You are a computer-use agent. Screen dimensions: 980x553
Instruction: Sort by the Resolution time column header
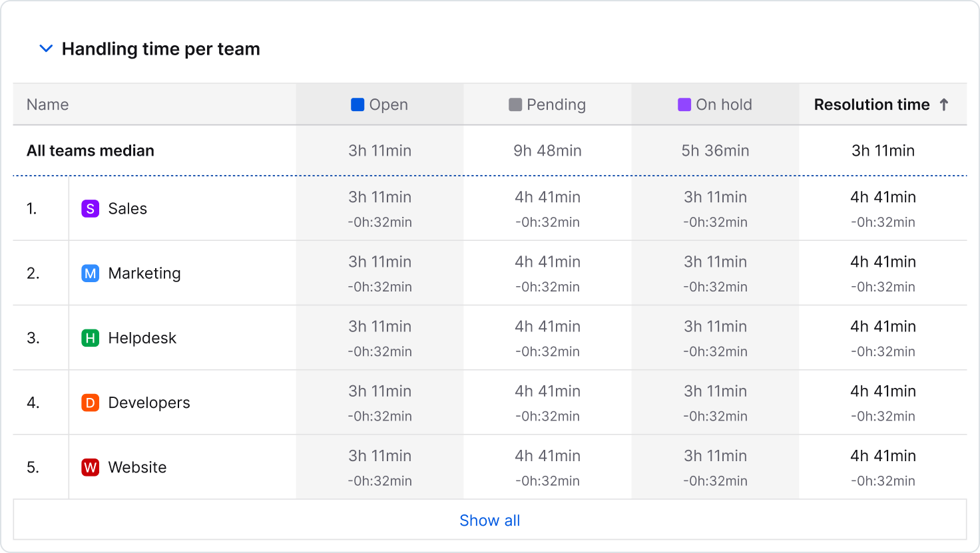(x=872, y=104)
